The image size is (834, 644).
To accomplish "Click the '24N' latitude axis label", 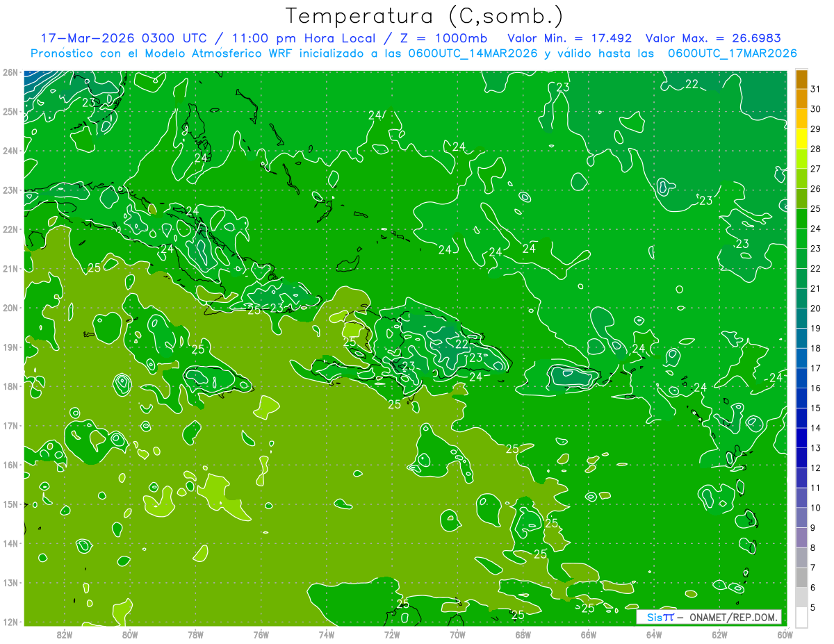I will click(10, 151).
